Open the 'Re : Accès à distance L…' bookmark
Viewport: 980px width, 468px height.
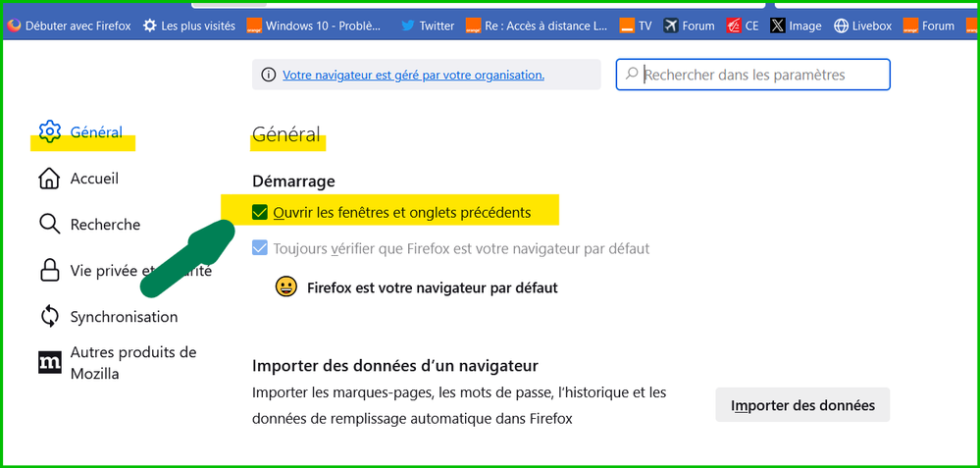coord(537,26)
